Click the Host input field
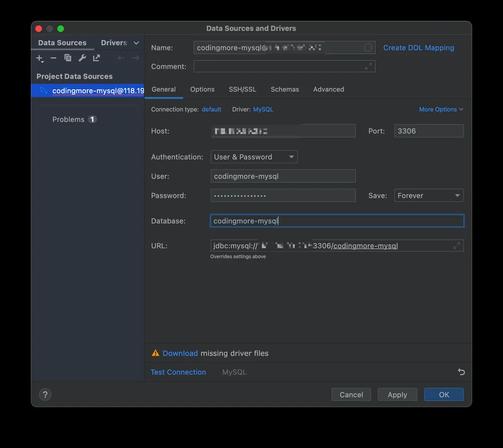This screenshot has width=503, height=448. [x=283, y=131]
